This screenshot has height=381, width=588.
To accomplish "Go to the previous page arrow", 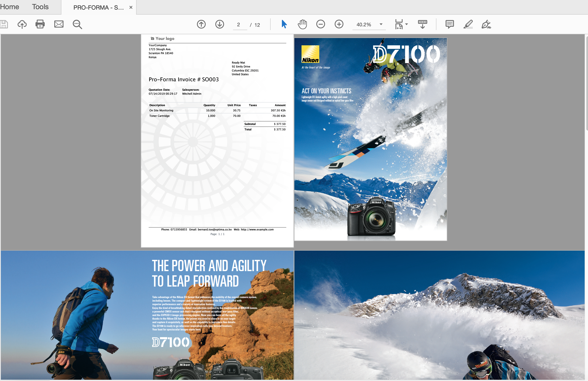I will (201, 24).
